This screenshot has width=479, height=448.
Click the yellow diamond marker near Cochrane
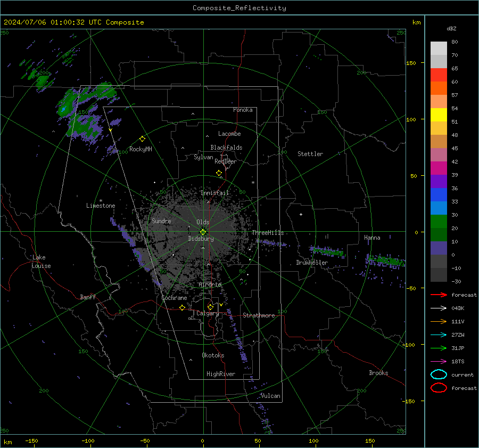coord(182,307)
